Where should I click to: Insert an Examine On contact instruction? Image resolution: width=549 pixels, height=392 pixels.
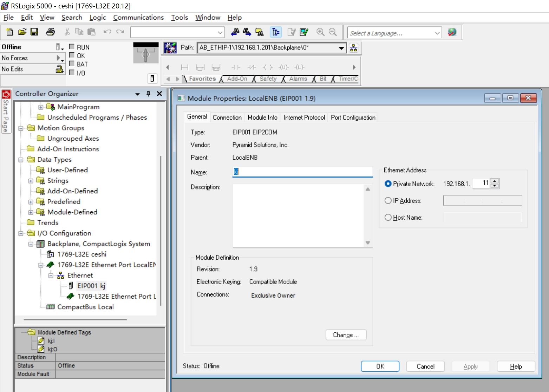pos(236,67)
